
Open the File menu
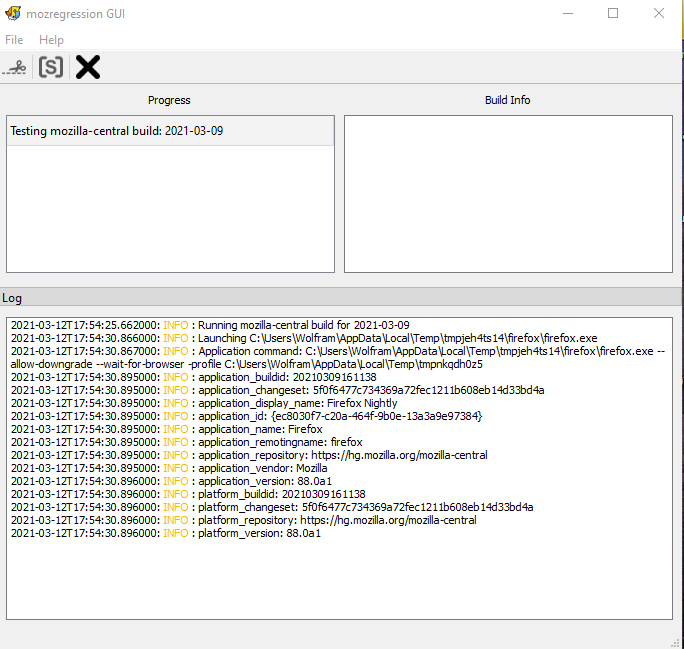pos(14,40)
